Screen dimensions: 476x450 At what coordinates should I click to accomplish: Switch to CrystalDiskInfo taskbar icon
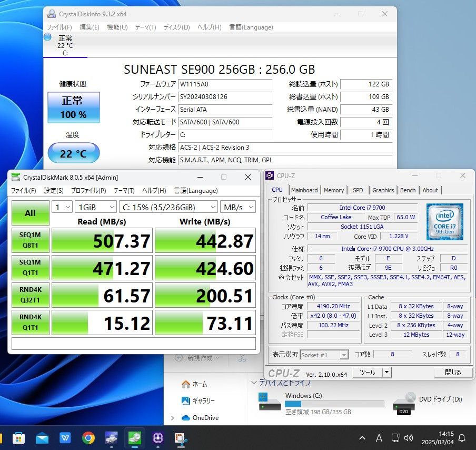[x=112, y=438]
